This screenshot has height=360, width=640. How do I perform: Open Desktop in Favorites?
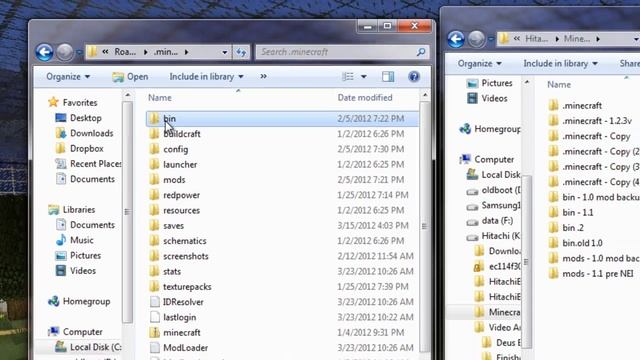pos(78,118)
